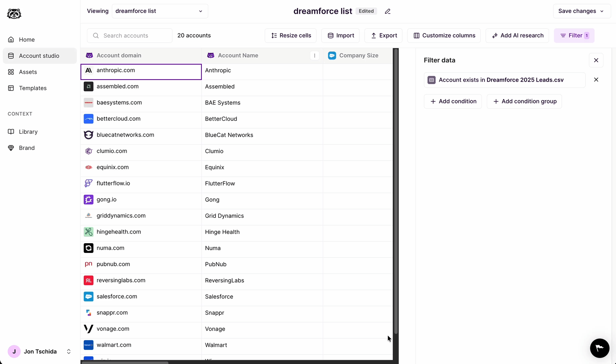Remove the Dreamforce 2025 Leads.csv filter condition
This screenshot has width=616, height=364.
coord(596,80)
